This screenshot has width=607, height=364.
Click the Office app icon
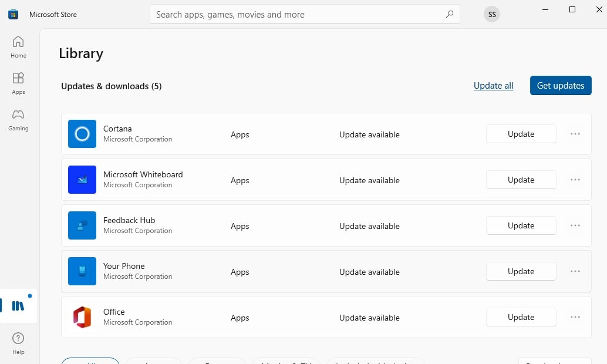coord(82,317)
